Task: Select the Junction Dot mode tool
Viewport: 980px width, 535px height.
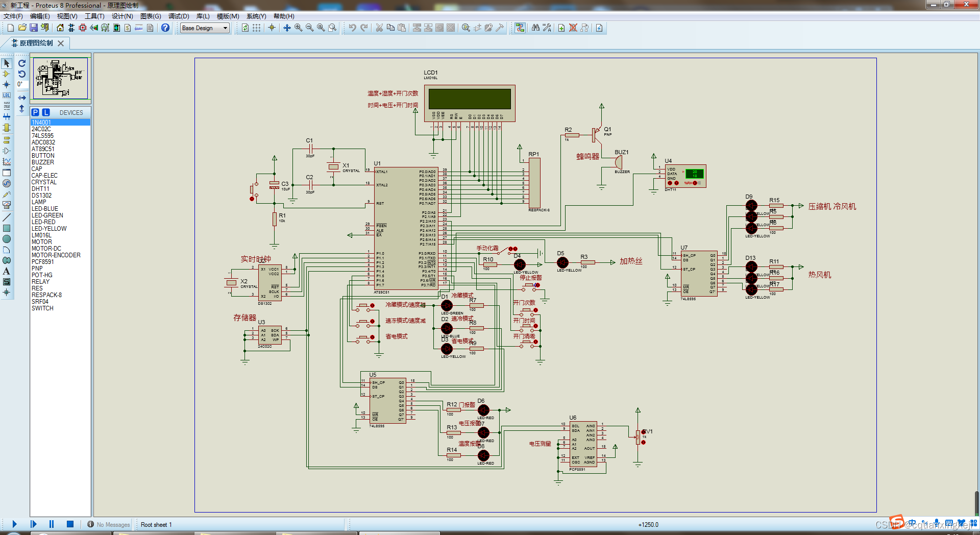Action: point(7,85)
